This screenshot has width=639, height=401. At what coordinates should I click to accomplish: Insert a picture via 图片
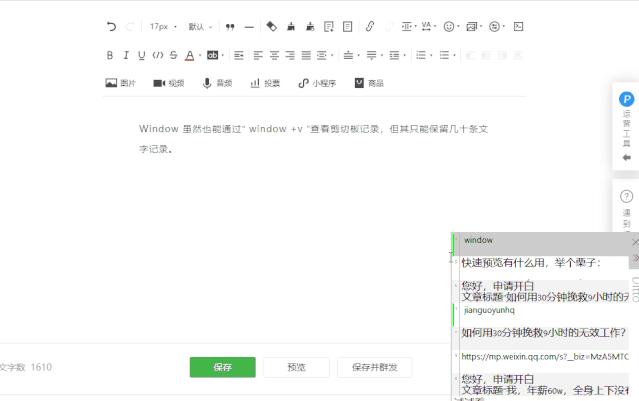point(120,84)
